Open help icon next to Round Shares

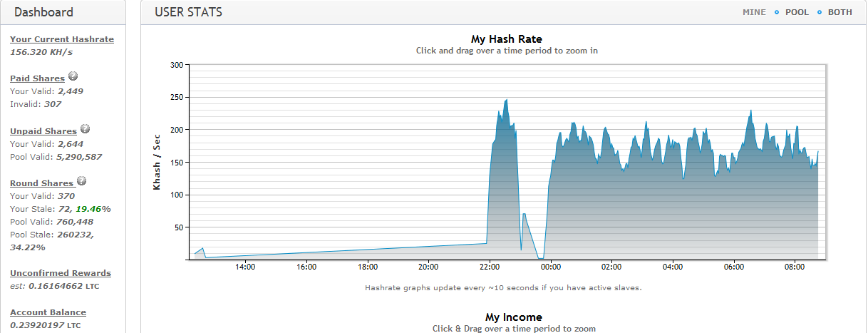coord(81,182)
